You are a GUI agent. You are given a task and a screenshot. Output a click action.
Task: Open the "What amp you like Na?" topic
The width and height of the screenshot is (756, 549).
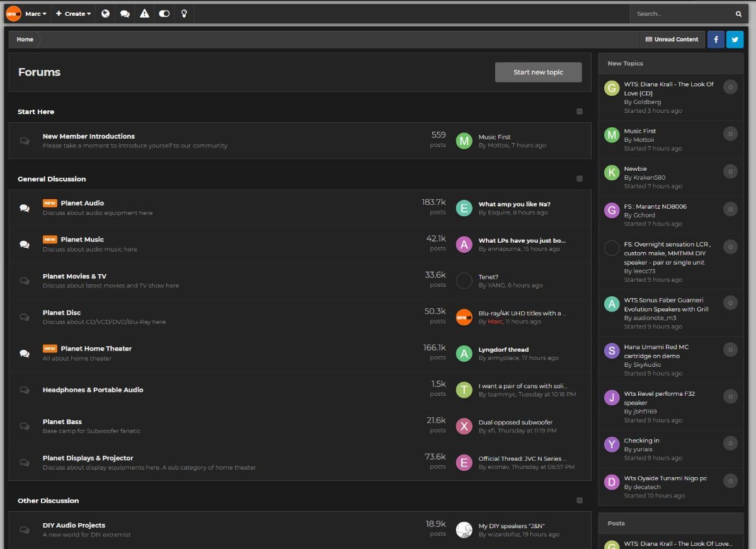516,204
